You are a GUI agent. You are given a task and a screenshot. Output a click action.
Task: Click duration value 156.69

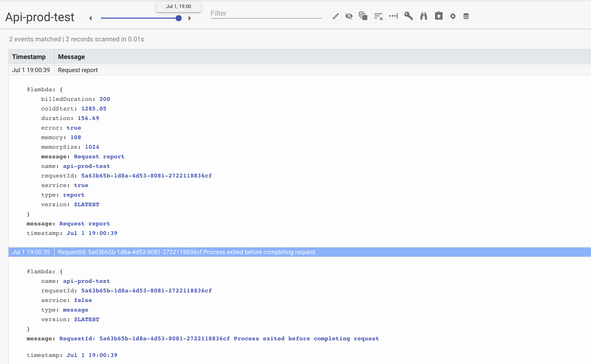88,118
